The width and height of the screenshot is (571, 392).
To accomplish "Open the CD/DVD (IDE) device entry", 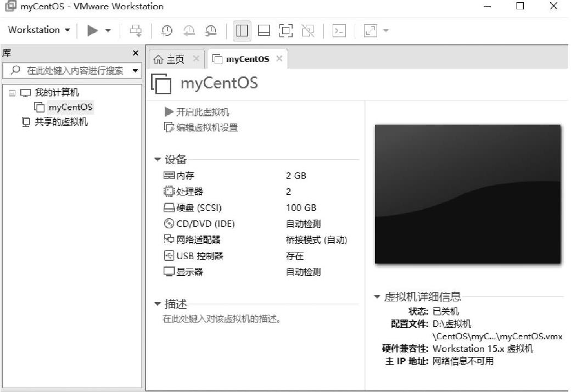I will 206,223.
